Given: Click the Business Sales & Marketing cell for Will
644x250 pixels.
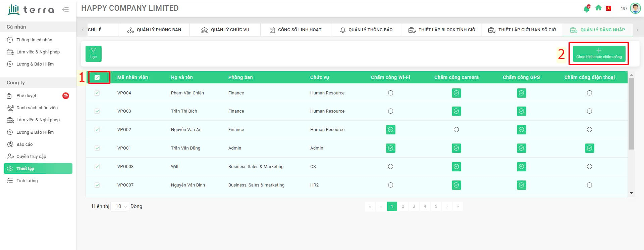Looking at the screenshot, I should [x=256, y=167].
